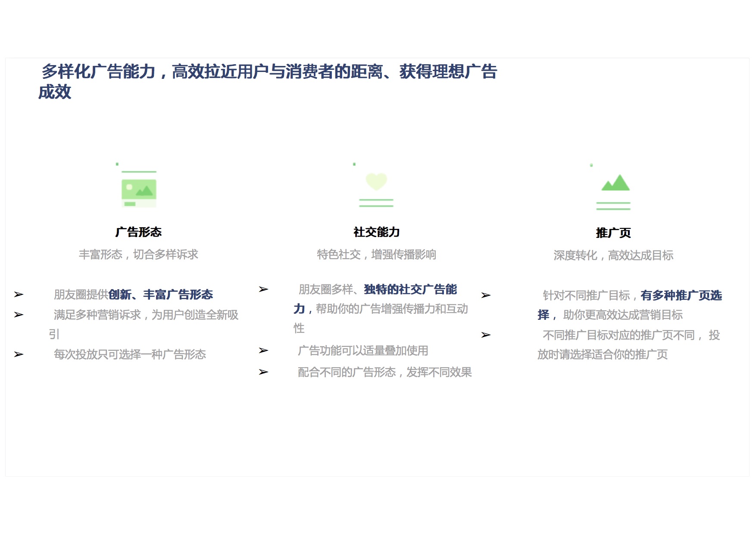Image resolution: width=756 pixels, height=534 pixels.
Task: Click the arrow bullet beside 不同推广目标对应的推广页不同
Action: [486, 335]
